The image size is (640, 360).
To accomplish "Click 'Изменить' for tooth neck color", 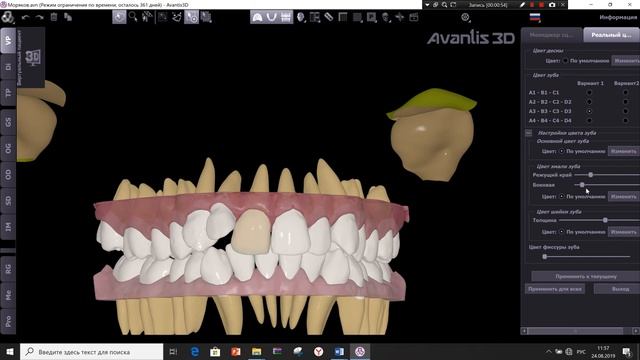I will 624,231.
